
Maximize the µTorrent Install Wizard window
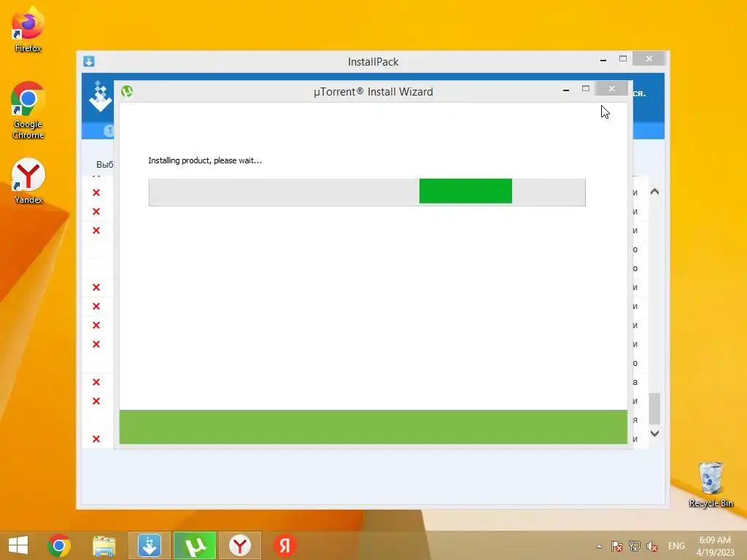coord(586,88)
